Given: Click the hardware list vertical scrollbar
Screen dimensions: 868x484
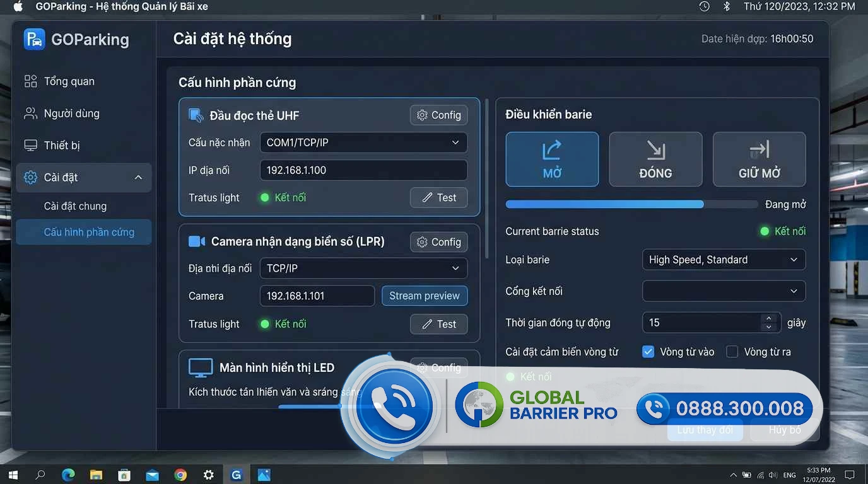Looking at the screenshot, I should point(486,178).
